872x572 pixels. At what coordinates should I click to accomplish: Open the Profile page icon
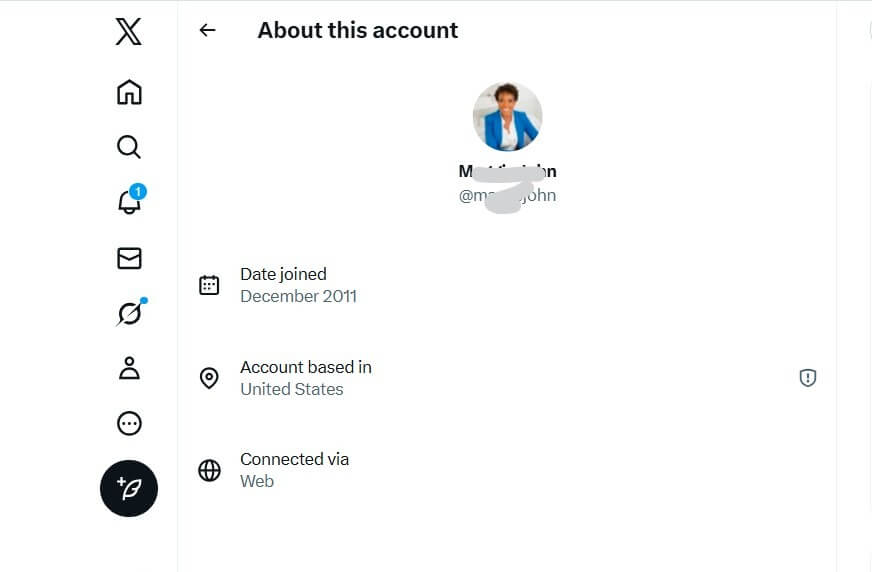(129, 368)
